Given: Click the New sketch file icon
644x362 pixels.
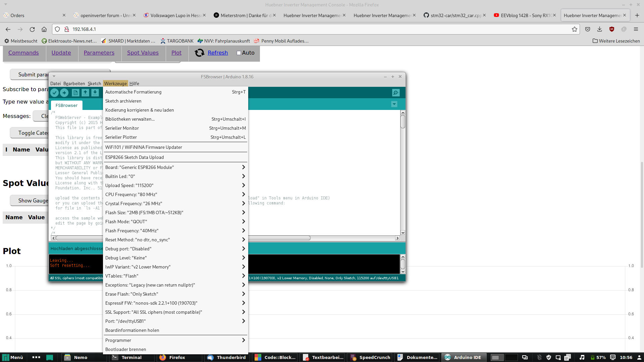Looking at the screenshot, I should pos(75,93).
